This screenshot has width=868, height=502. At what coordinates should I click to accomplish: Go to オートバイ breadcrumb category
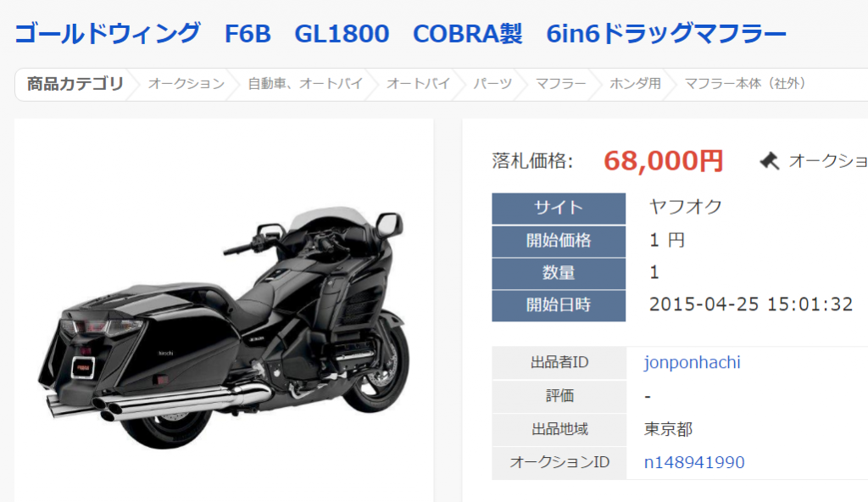418,84
